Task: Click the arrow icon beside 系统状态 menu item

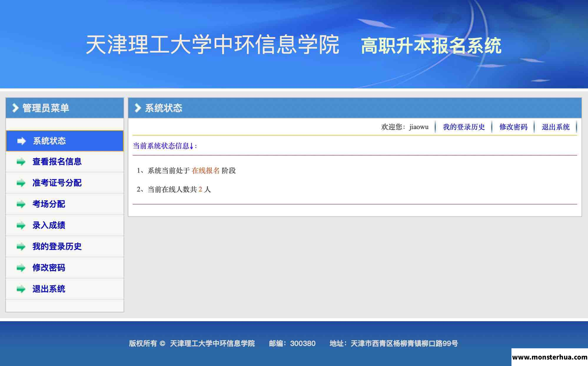Action: click(x=21, y=141)
